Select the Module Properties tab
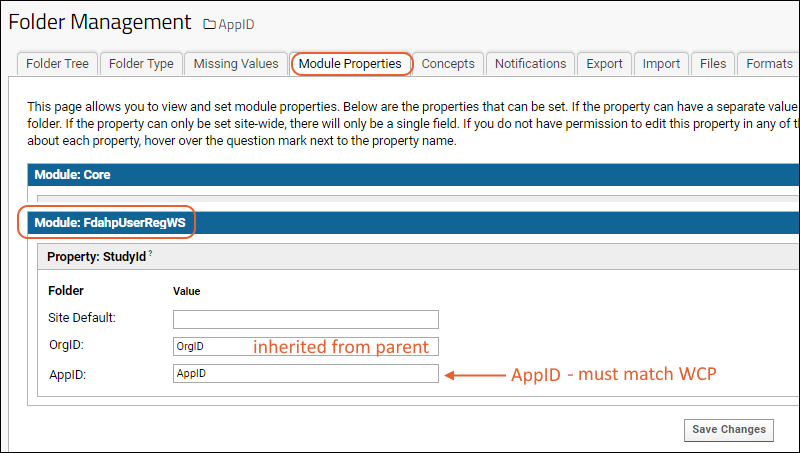 [350, 63]
